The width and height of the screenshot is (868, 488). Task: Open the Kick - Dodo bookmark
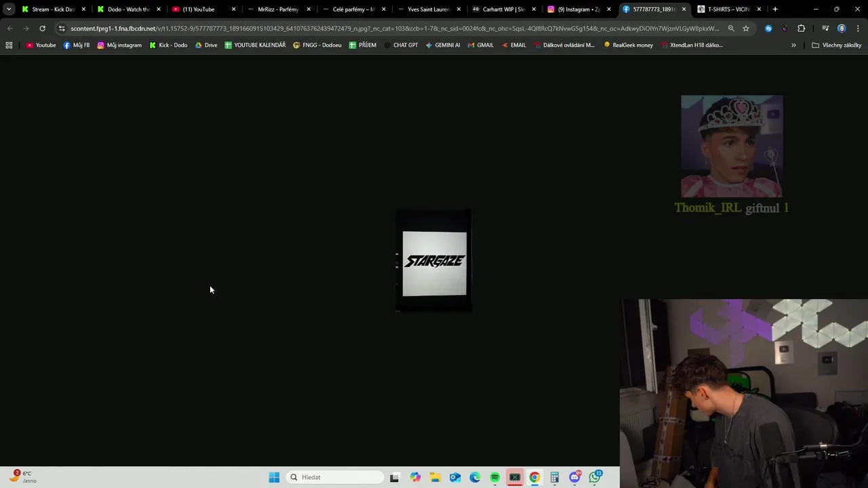[x=168, y=45]
